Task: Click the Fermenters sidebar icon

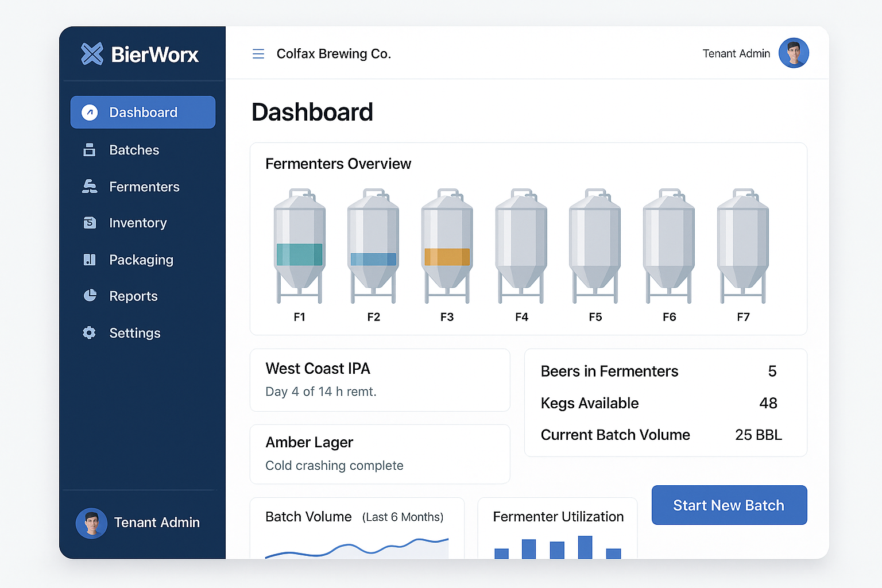Action: [x=90, y=187]
